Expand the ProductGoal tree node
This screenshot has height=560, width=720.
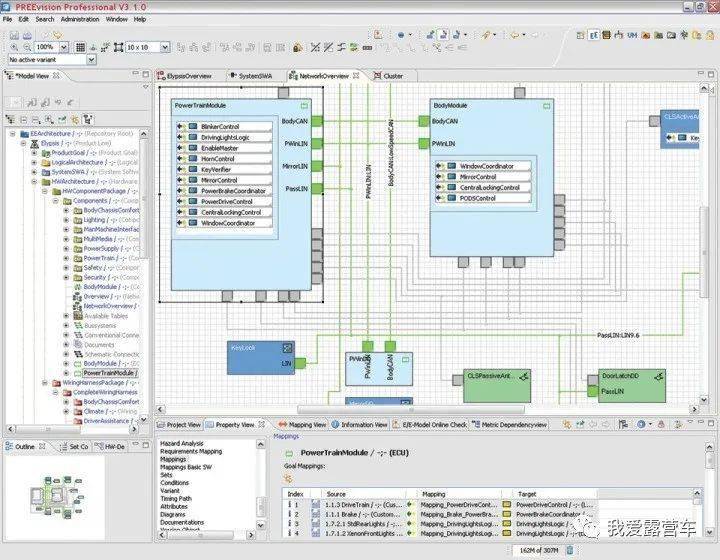click(x=34, y=153)
